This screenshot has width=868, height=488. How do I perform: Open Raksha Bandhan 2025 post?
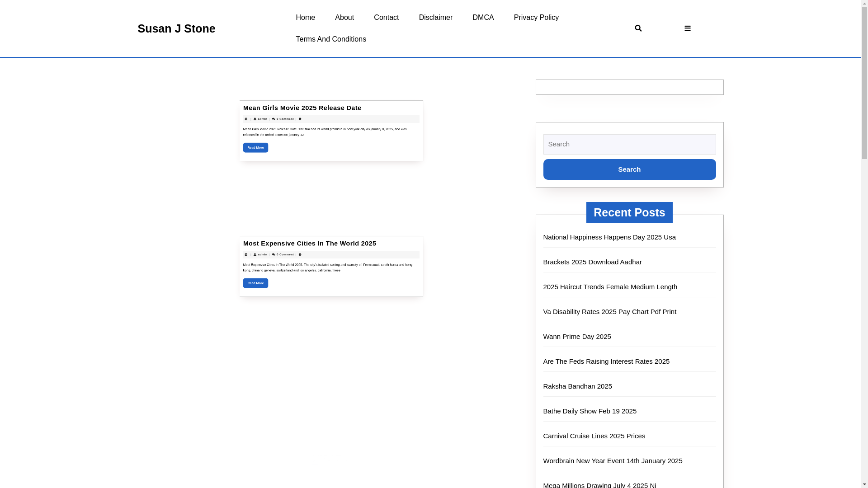[577, 386]
